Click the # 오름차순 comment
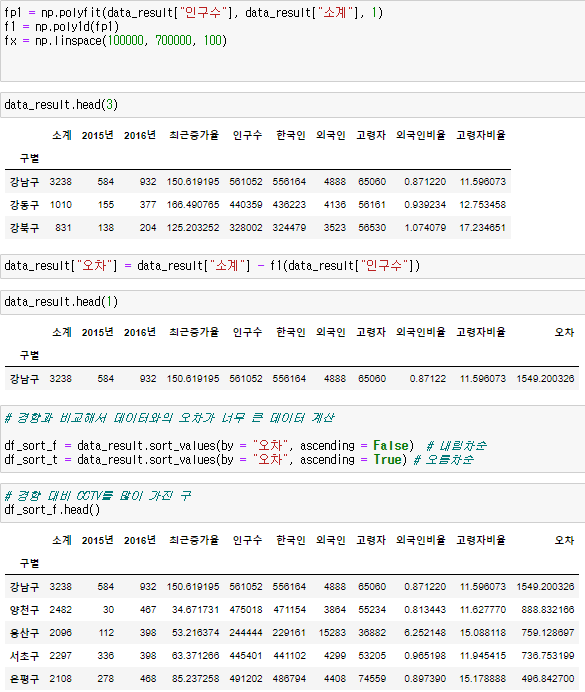 [444, 460]
